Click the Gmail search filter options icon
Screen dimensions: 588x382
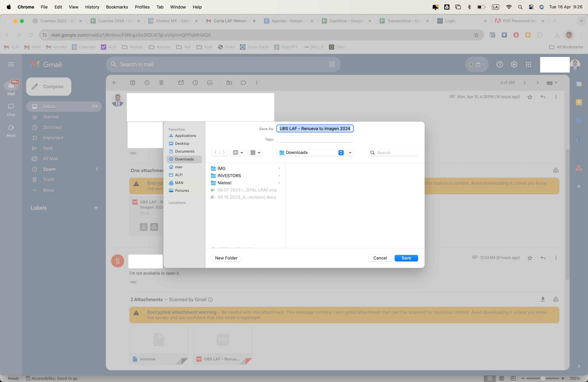pos(332,65)
